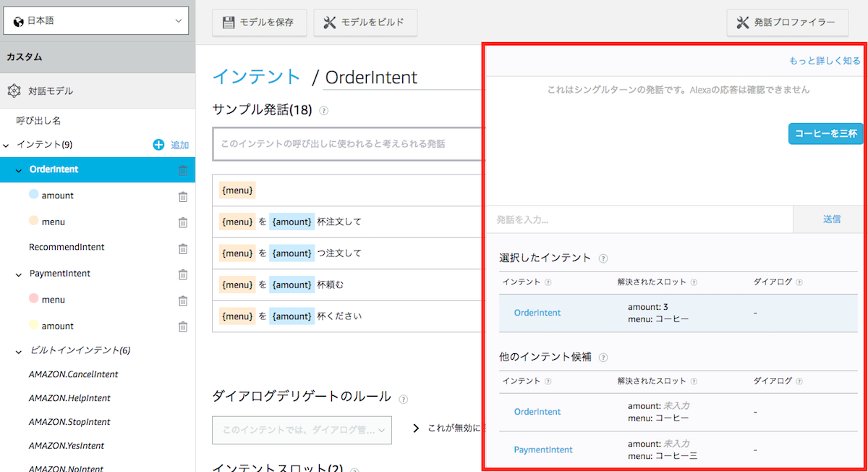
Task: Click help icon next to 選択したインテント
Action: [603, 258]
